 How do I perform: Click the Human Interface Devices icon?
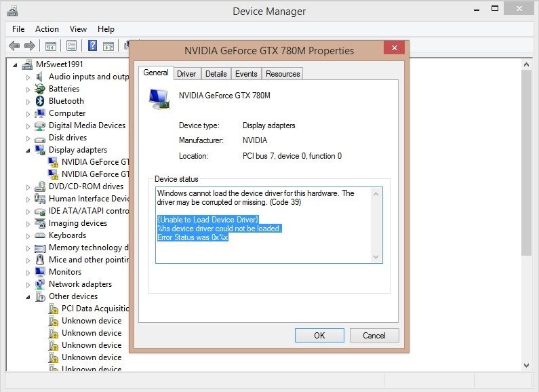click(x=40, y=199)
